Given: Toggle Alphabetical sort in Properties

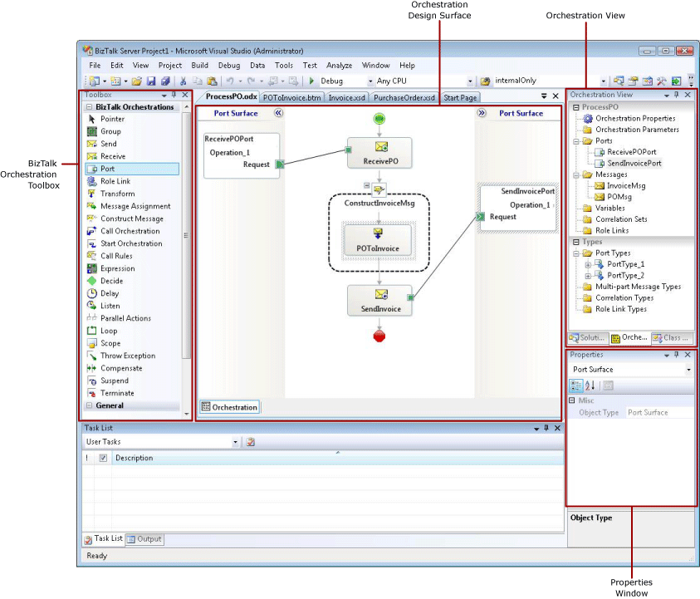Looking at the screenshot, I should (x=590, y=385).
